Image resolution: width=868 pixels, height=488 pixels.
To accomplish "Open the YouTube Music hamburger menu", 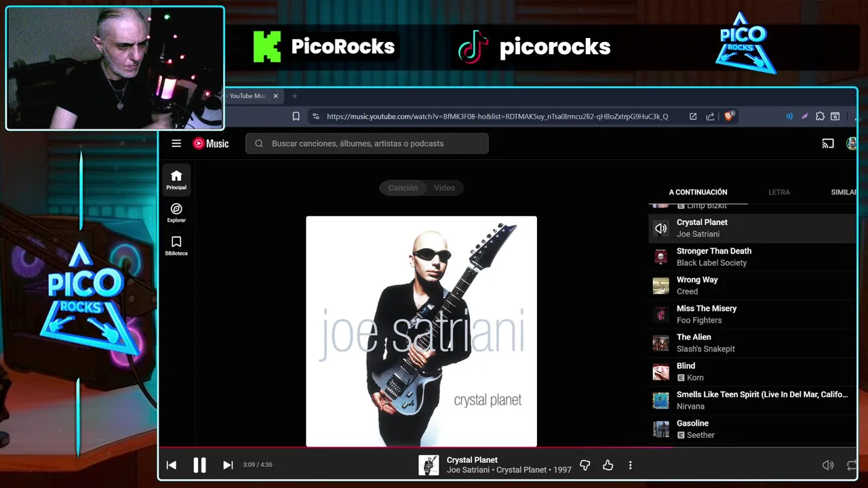I will tap(176, 143).
